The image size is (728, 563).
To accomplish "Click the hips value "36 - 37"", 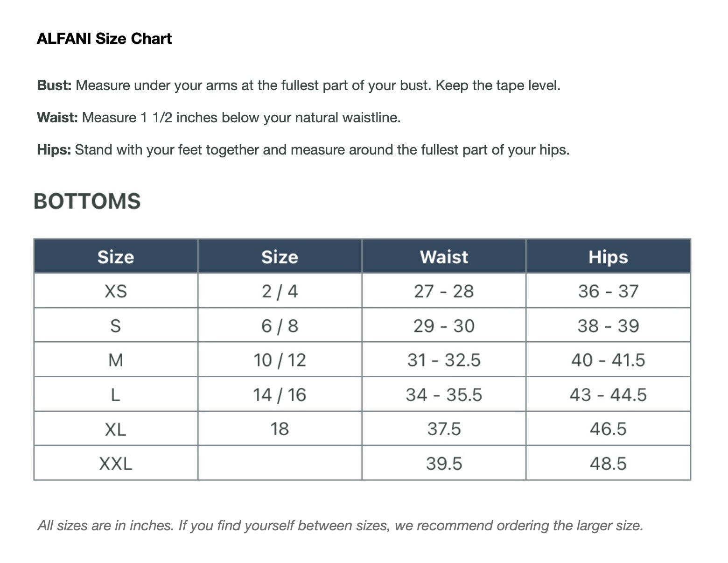I will pos(608,291).
